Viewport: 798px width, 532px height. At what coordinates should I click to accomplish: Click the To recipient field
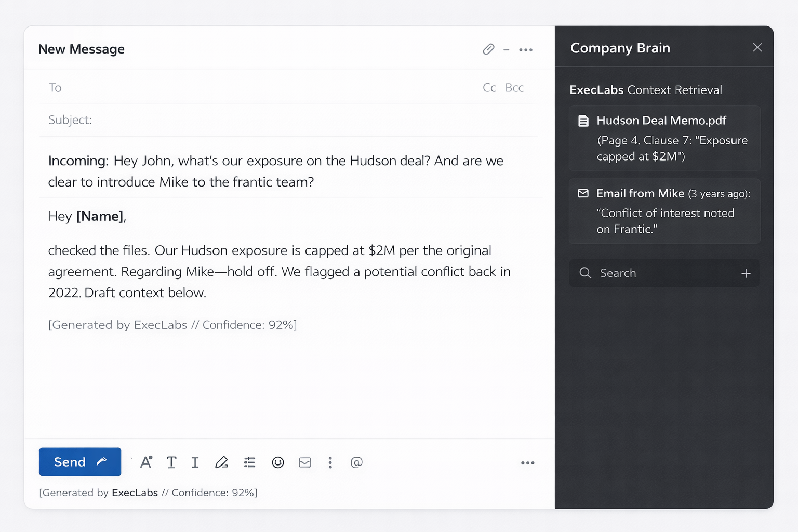260,88
